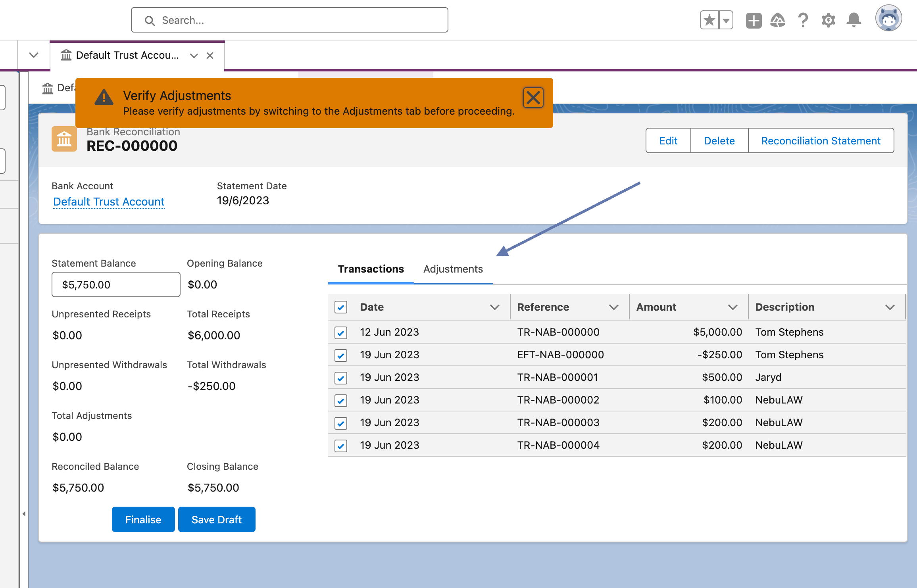
Task: Click the Delete button
Action: coord(719,140)
